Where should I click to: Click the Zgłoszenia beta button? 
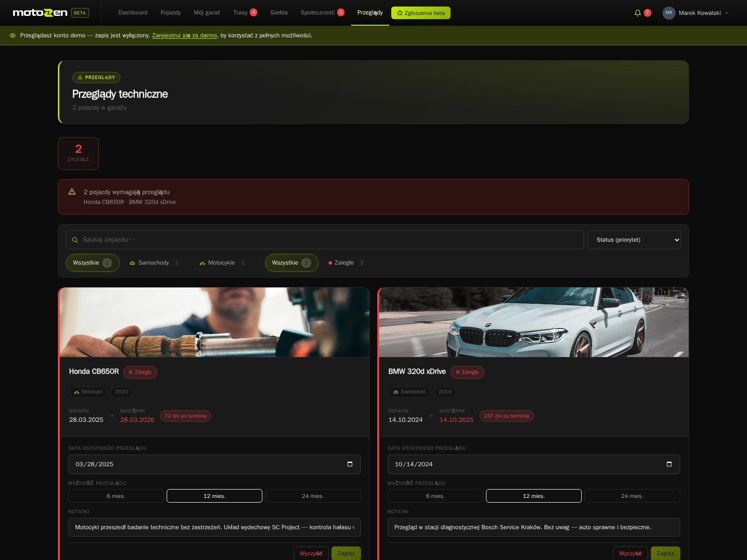pos(421,13)
